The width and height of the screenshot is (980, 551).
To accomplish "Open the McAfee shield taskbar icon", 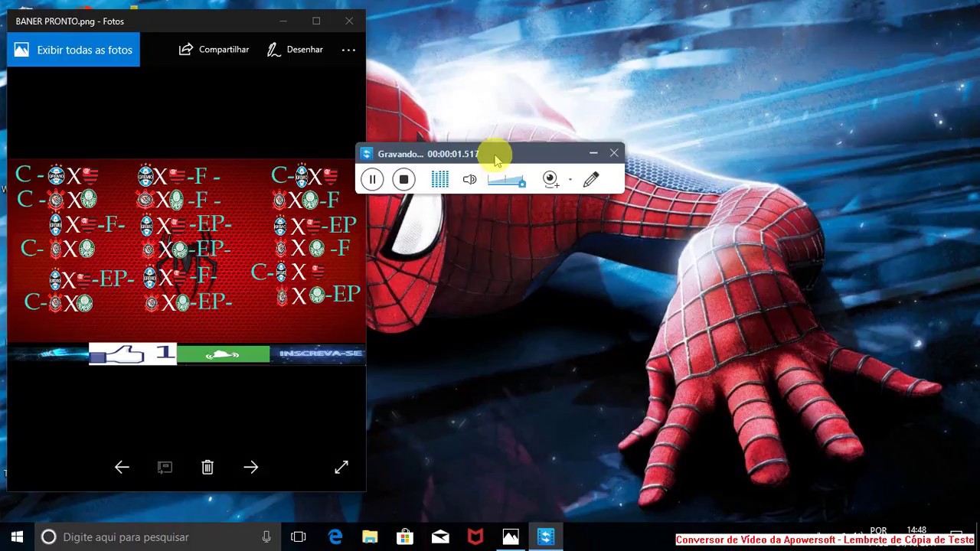I will pos(475,537).
